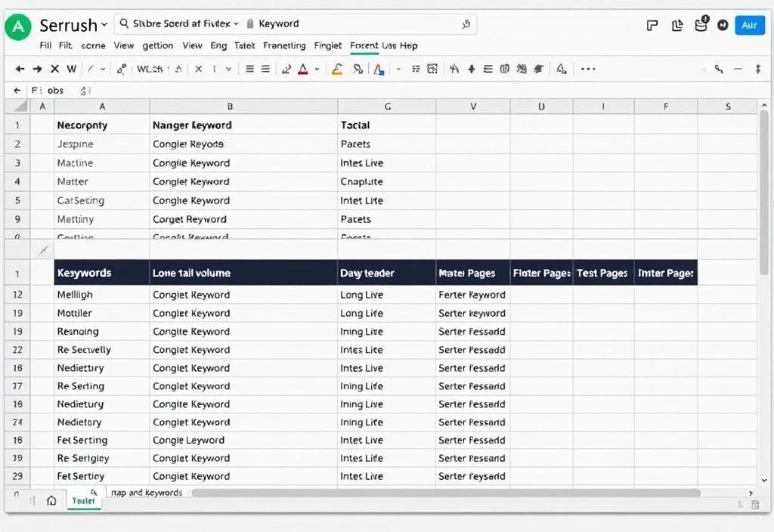Click the dark circular icon beside Air
The image size is (774, 532).
coord(723,25)
